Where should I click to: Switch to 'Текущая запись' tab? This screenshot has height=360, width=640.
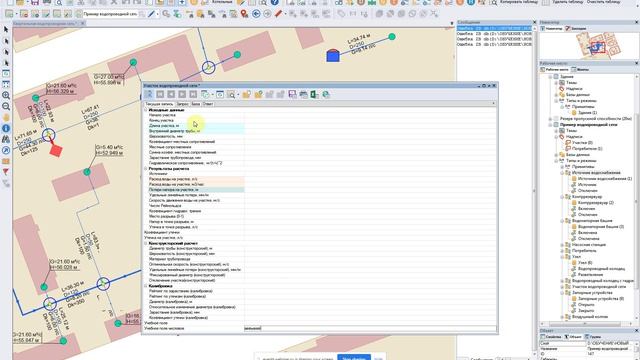pyautogui.click(x=160, y=104)
